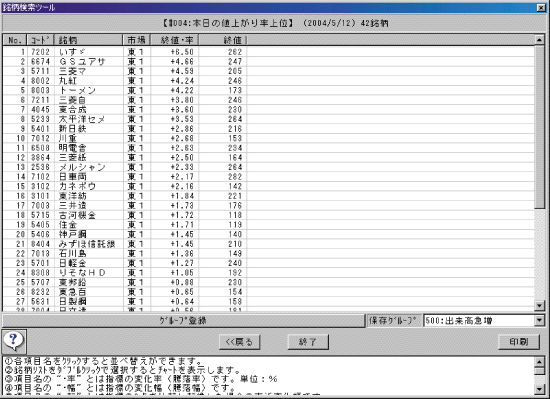Open the 保存グループ dropdown arrow
The image size is (550, 399).
539,320
